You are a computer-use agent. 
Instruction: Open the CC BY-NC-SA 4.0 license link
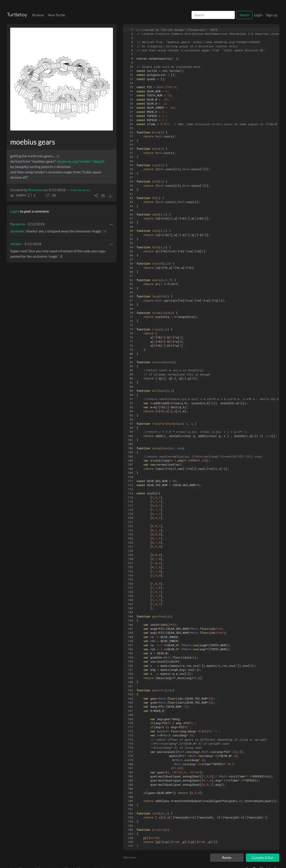[80, 190]
